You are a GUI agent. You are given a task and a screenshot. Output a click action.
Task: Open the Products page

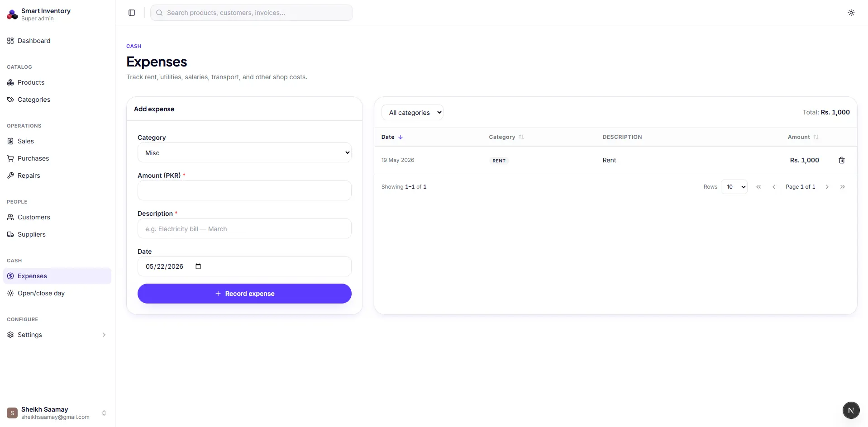click(57, 82)
